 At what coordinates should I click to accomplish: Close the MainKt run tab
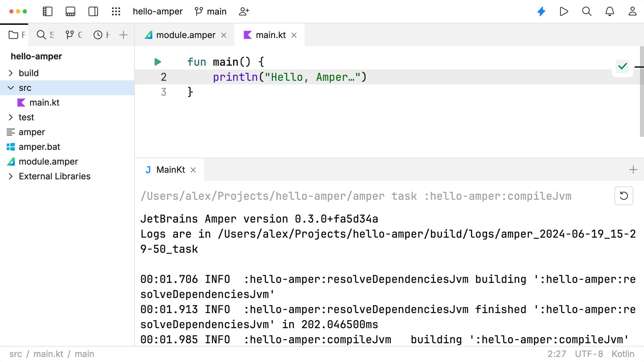(193, 170)
